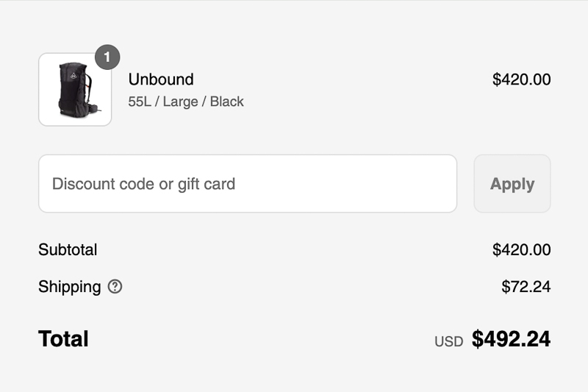Click the USD currency label
Screen dimensions: 588x392
[449, 342]
